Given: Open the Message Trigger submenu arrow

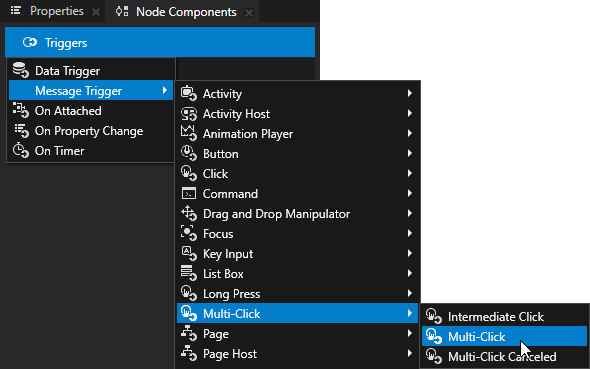Looking at the screenshot, I should (164, 90).
